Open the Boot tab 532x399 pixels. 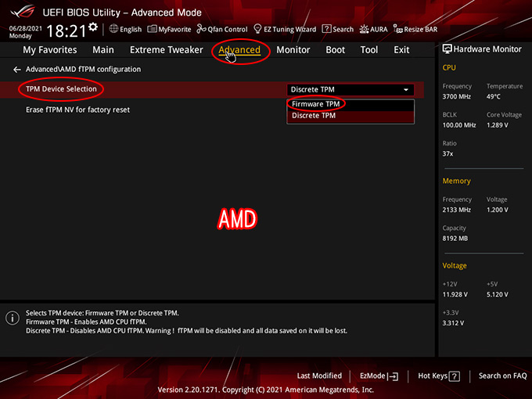coord(335,50)
